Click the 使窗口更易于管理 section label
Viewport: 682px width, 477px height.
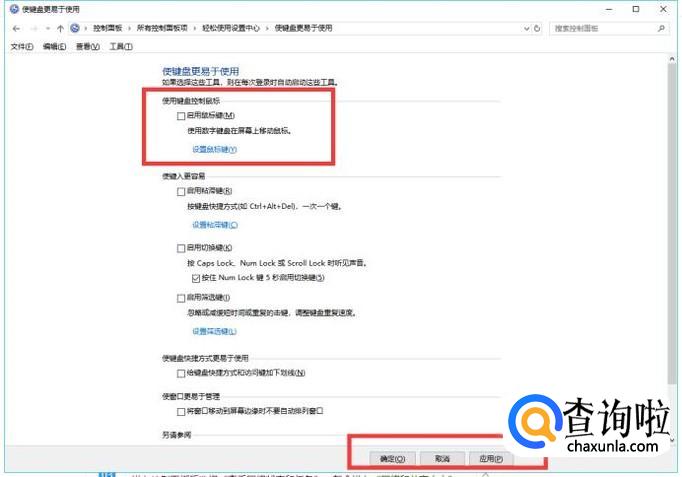tap(191, 397)
